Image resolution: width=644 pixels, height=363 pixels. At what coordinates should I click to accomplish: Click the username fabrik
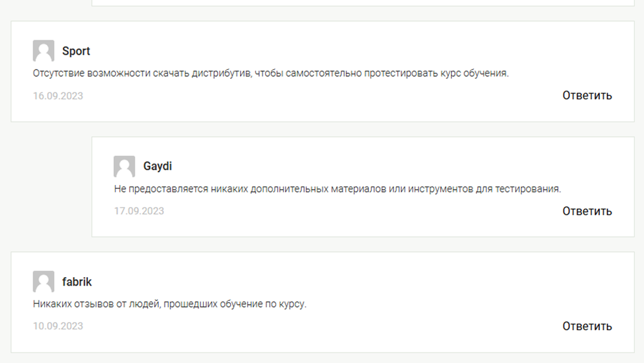click(x=77, y=282)
